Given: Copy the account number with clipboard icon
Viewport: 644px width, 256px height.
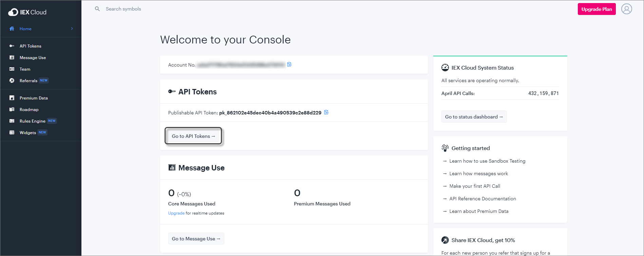Looking at the screenshot, I should coord(289,64).
